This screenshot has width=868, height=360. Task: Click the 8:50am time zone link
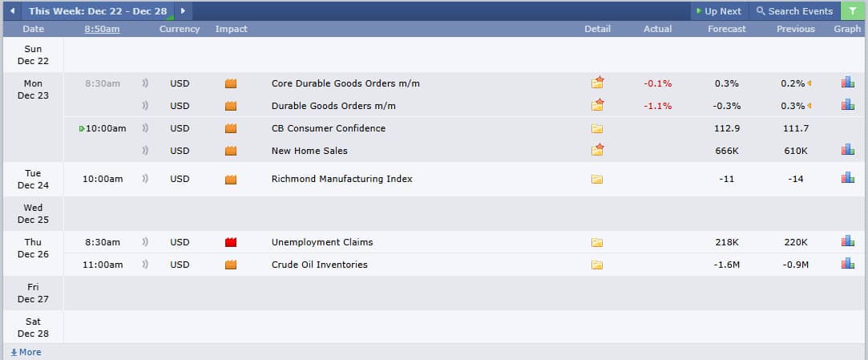point(102,29)
